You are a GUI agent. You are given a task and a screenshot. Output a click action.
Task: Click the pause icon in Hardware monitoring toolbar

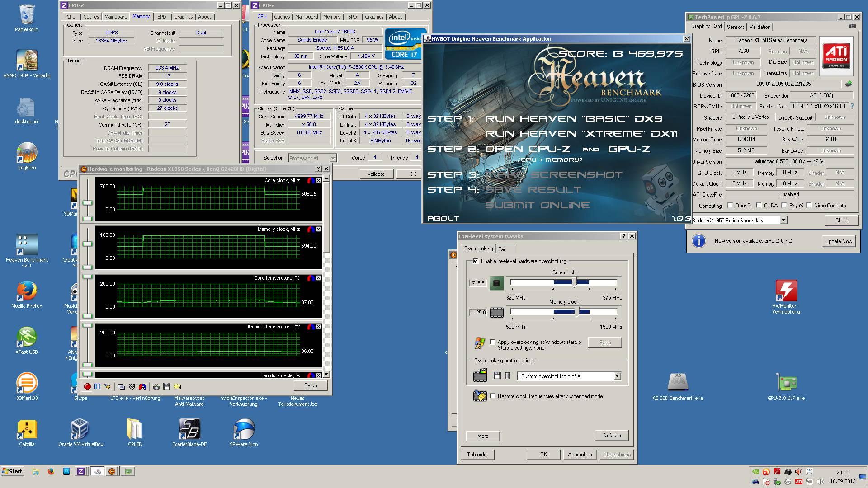click(x=97, y=387)
